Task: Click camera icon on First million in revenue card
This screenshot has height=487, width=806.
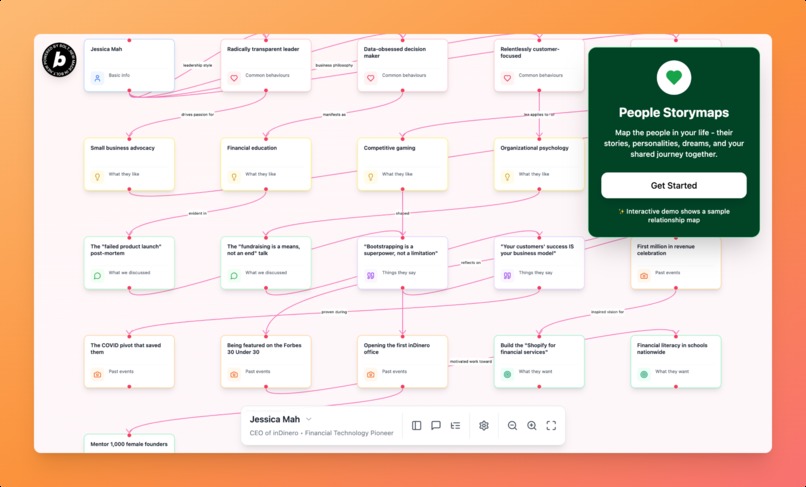Action: [x=644, y=276]
